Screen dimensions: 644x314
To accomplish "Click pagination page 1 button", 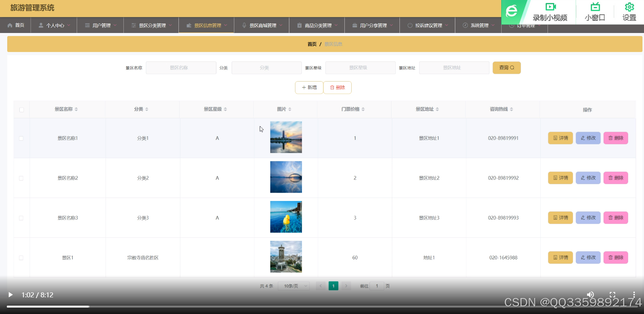I will click(333, 286).
